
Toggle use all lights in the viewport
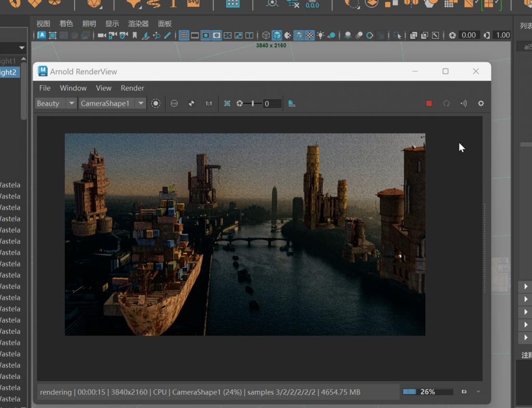tap(320, 35)
